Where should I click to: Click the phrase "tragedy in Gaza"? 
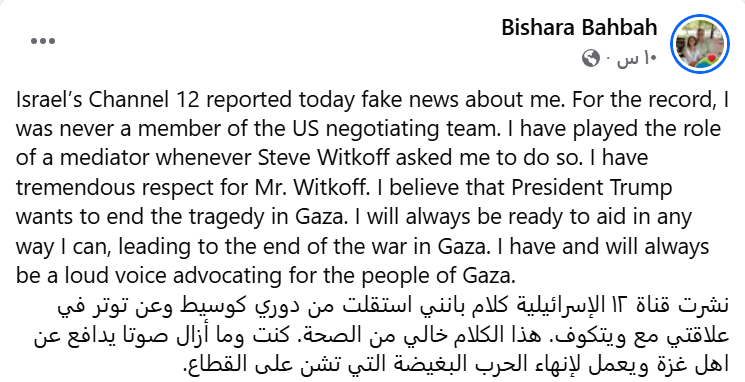(x=265, y=218)
